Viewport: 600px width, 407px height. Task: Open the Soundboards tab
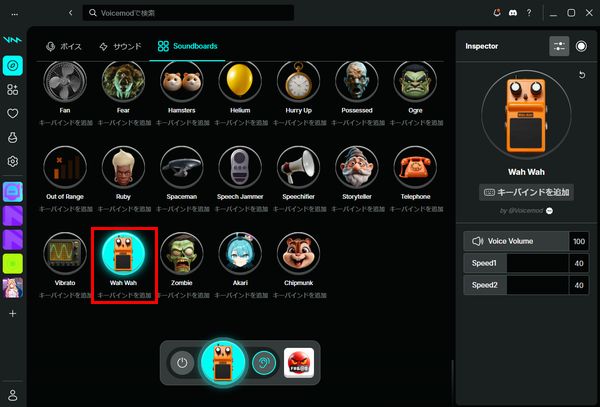tap(188, 46)
